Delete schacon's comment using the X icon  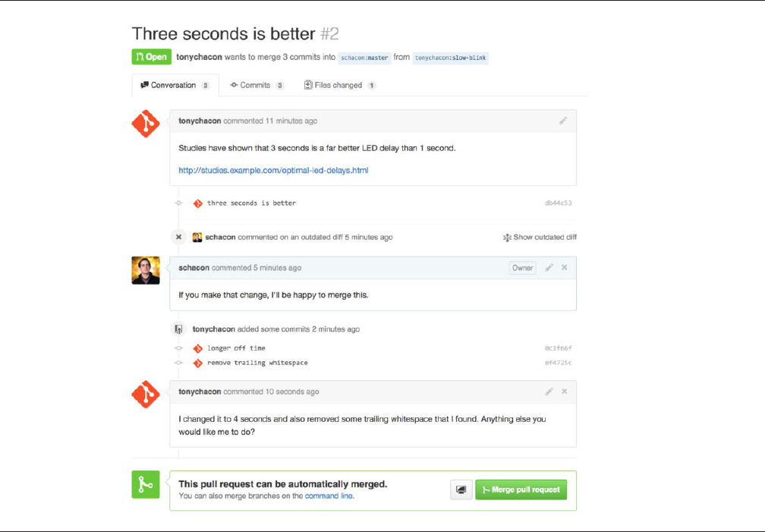tap(565, 268)
